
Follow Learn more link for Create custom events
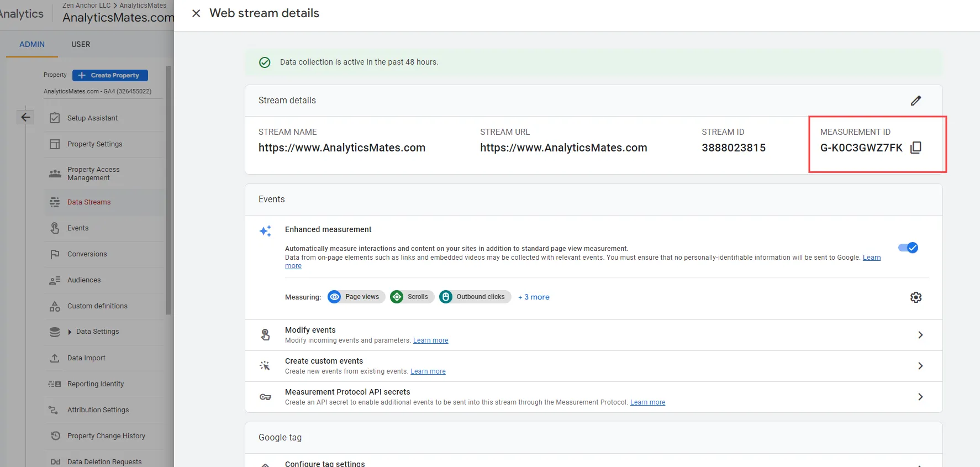tap(428, 371)
